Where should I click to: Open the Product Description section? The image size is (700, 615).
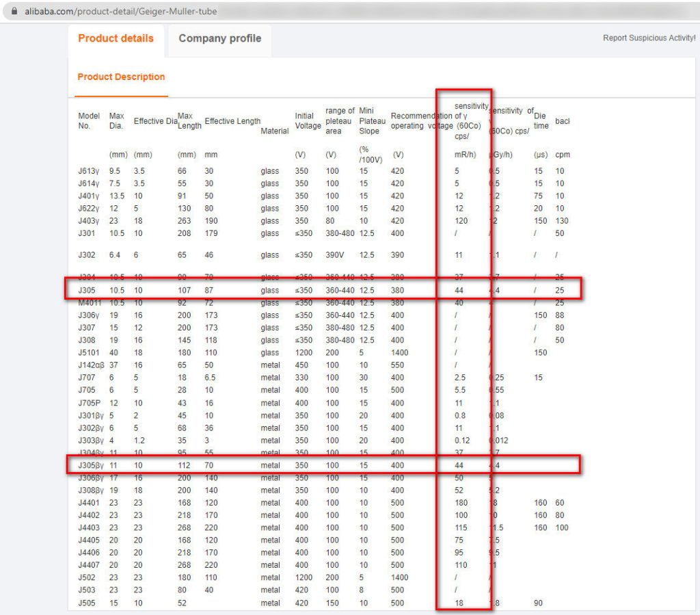[120, 77]
